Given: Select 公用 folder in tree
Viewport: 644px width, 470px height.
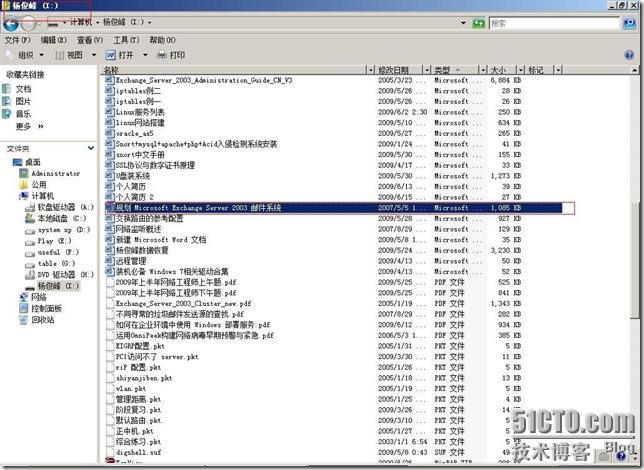Looking at the screenshot, I should pyautogui.click(x=39, y=184).
